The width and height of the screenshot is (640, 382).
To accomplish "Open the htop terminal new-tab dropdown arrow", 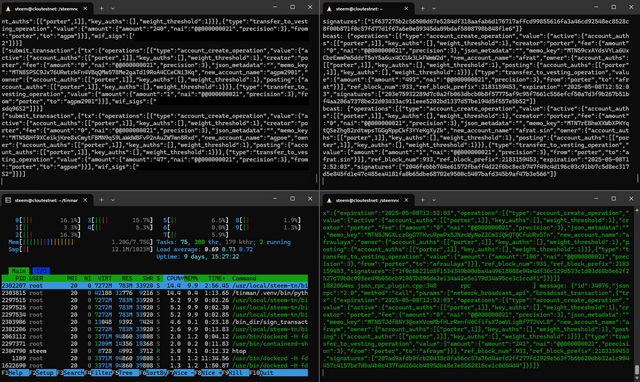I will coord(113,200).
